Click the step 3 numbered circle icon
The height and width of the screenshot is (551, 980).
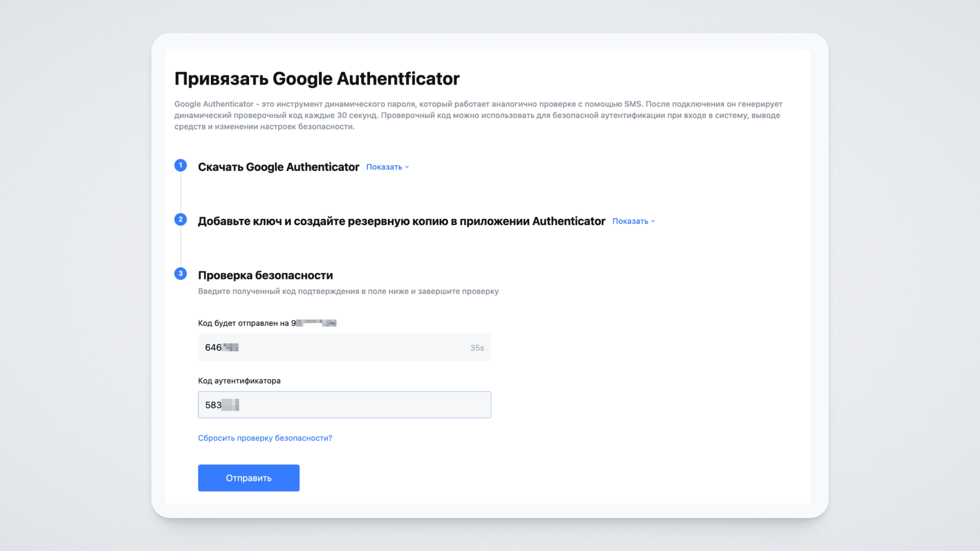pyautogui.click(x=180, y=273)
